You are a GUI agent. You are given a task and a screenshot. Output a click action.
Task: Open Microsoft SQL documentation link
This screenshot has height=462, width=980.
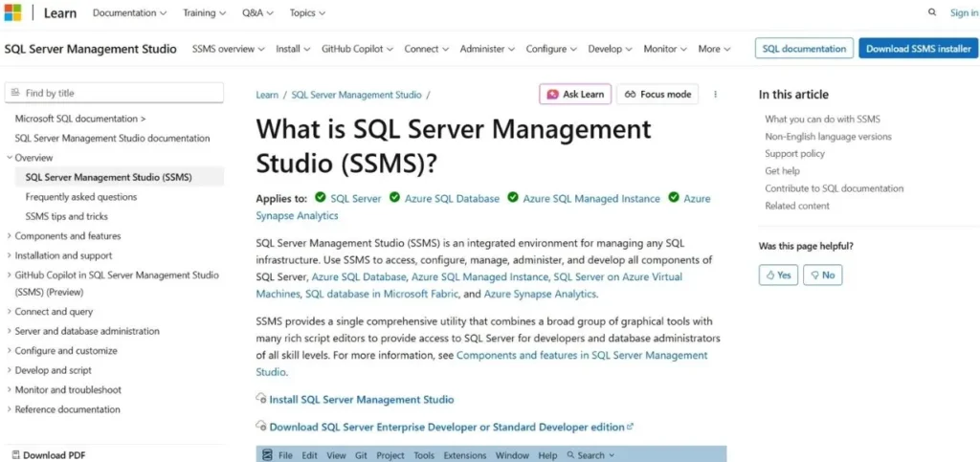[x=80, y=119]
